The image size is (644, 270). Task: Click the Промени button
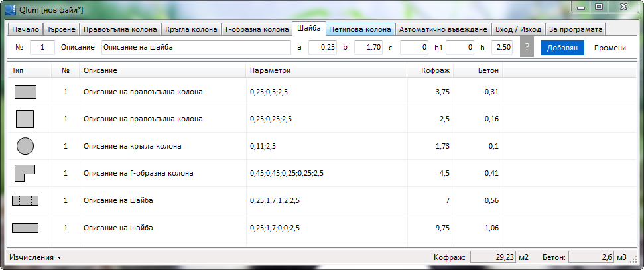coord(610,48)
